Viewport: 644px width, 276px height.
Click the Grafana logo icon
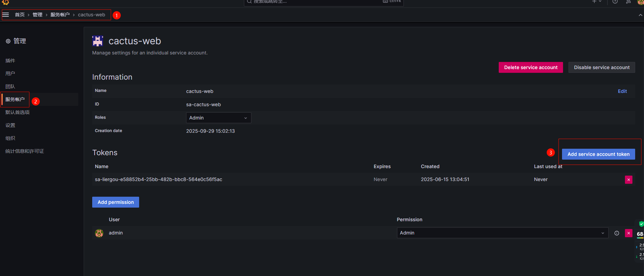[x=5, y=2]
